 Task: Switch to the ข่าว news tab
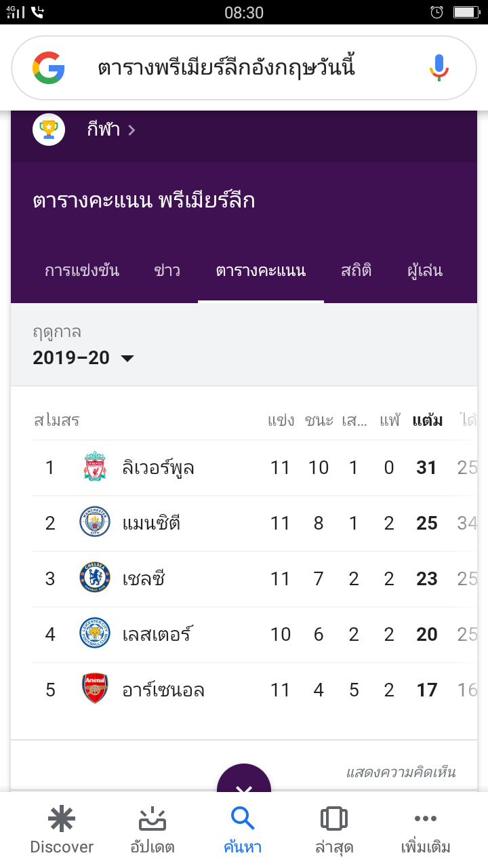(x=167, y=271)
